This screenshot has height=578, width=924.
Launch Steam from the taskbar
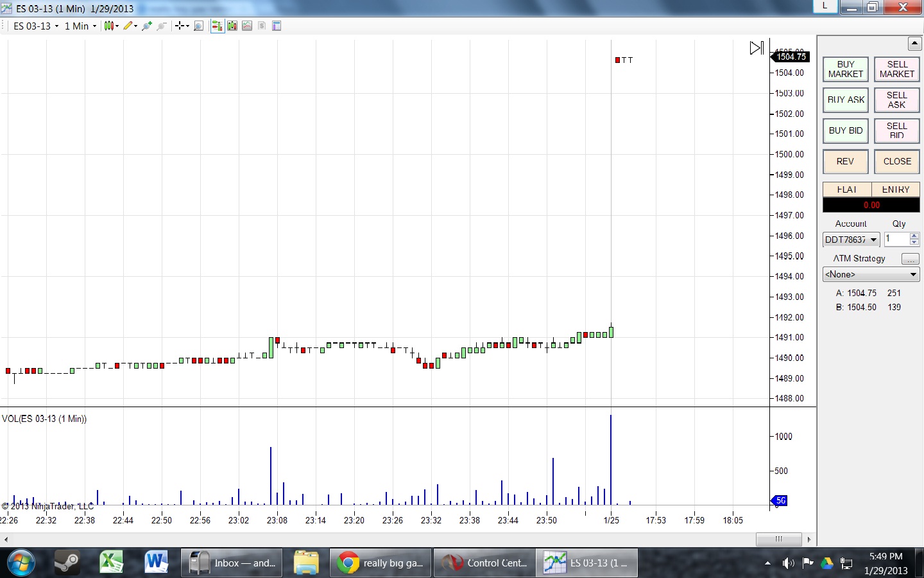[x=67, y=563]
